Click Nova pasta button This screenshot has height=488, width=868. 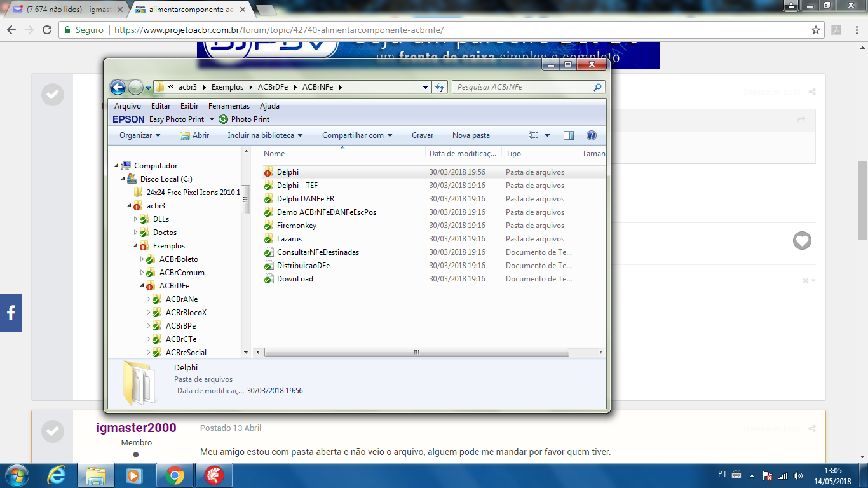pos(471,135)
